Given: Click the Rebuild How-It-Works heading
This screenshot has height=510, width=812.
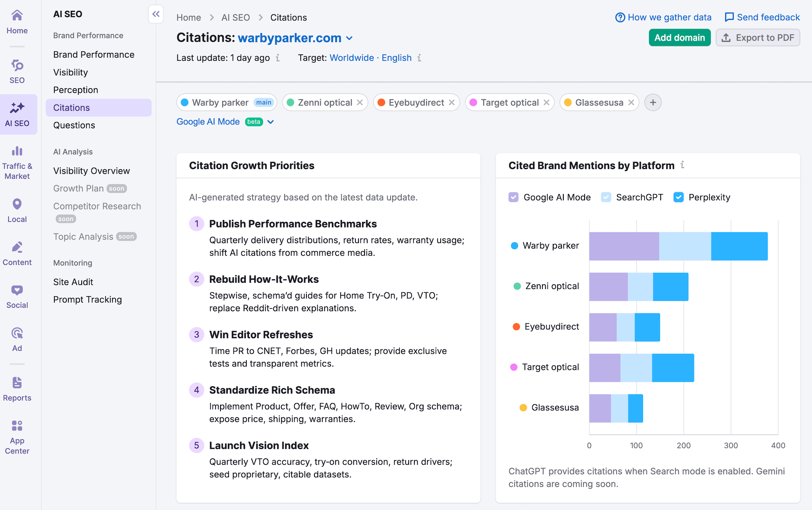Looking at the screenshot, I should (x=264, y=279).
